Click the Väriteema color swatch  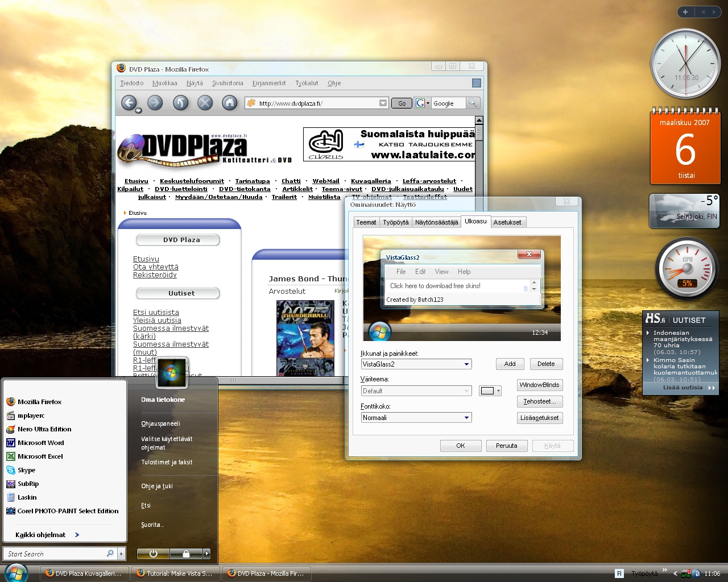point(486,390)
